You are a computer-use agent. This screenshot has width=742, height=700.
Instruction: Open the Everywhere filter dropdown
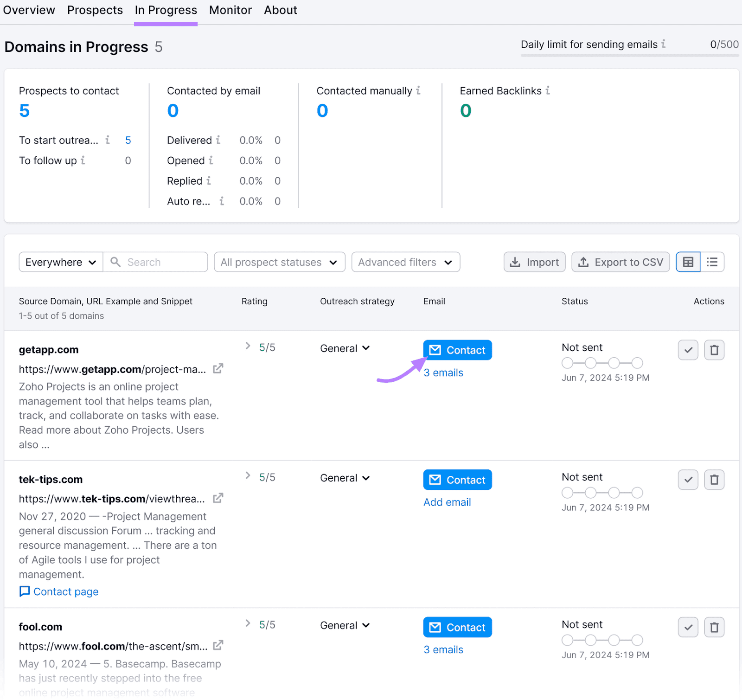(x=60, y=262)
